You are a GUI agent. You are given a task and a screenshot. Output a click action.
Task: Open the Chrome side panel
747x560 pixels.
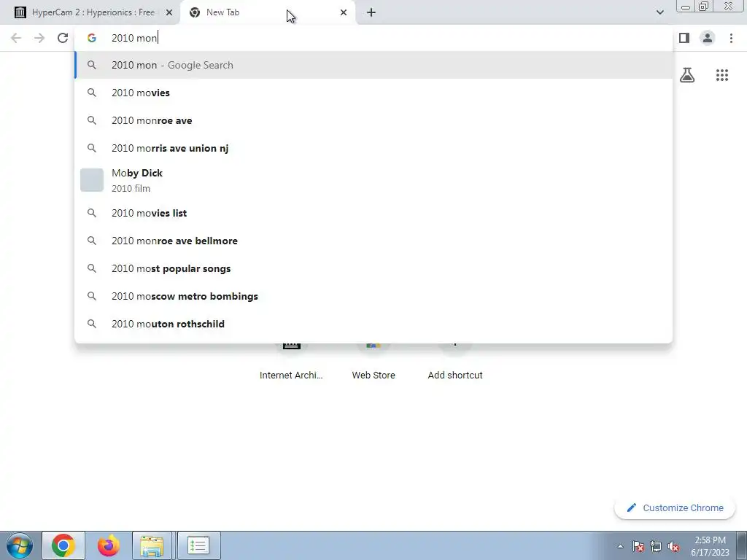(684, 38)
